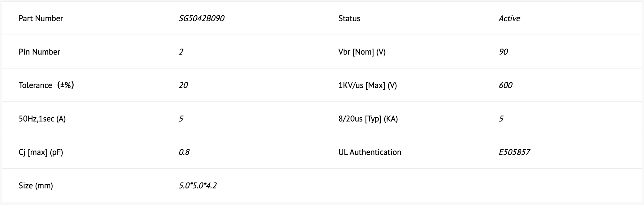The image size is (644, 205).
Task: Select the SG5042B090 part number value
Action: 202,18
